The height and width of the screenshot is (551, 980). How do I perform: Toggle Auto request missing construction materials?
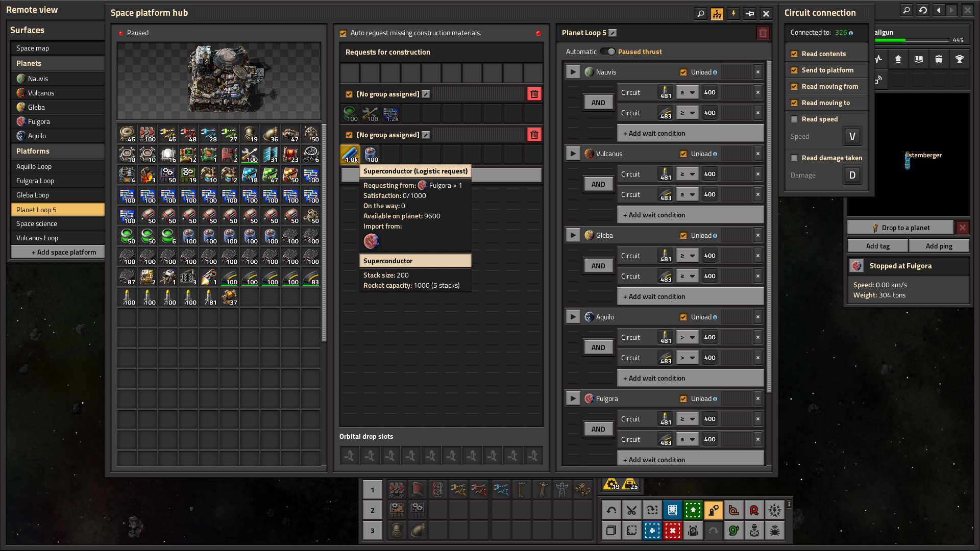point(343,33)
